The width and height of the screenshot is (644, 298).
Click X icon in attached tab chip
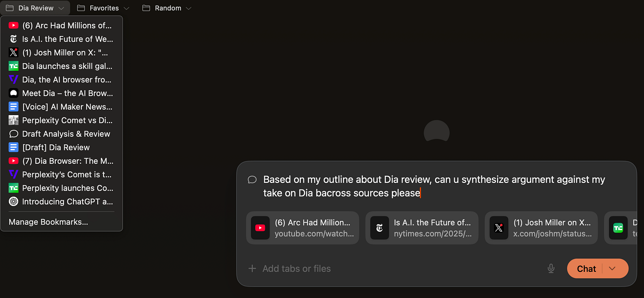[499, 228]
